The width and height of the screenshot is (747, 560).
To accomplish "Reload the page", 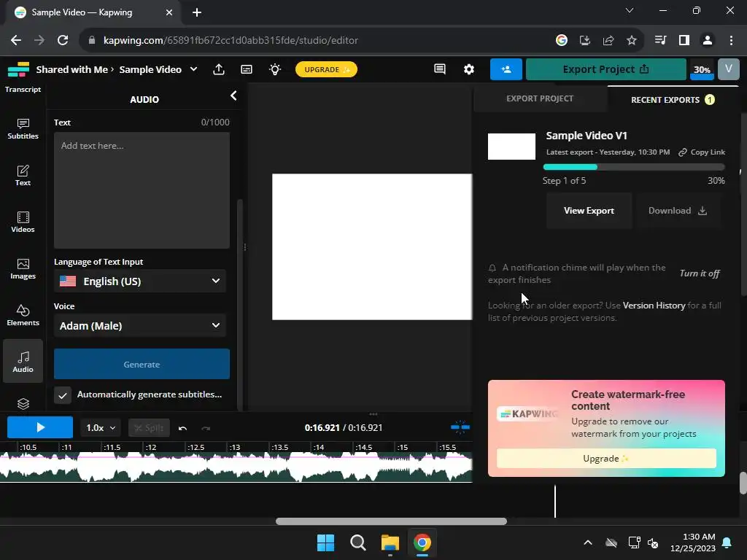I will point(63,40).
